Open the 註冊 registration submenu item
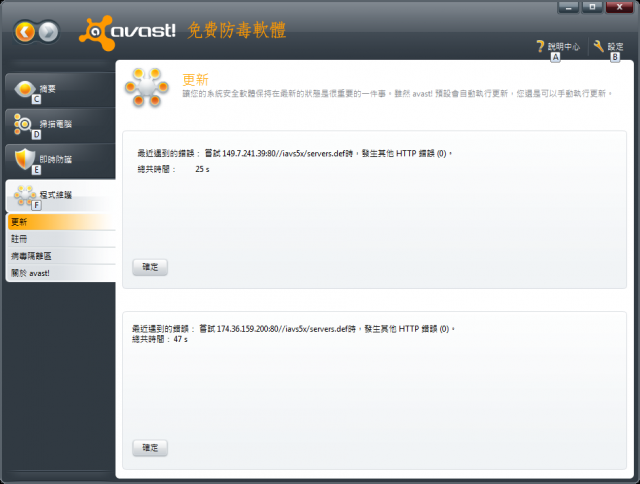Viewport: 640px width, 484px height. pos(62,239)
